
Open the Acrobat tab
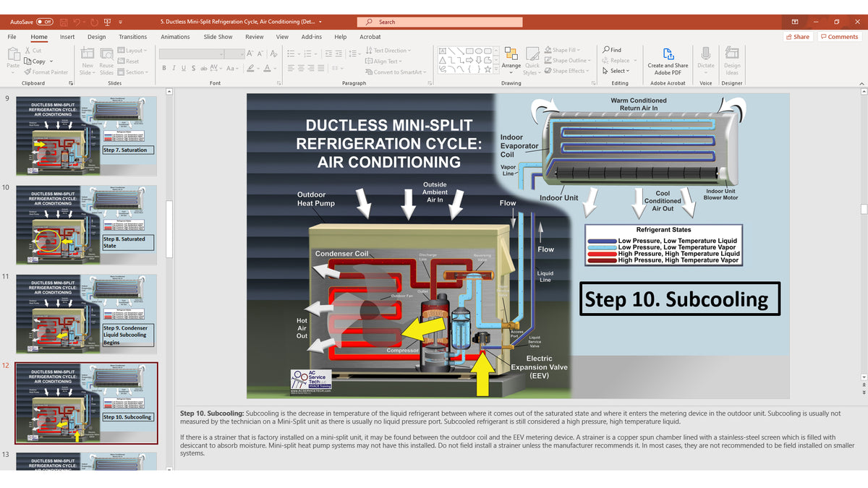coord(370,37)
